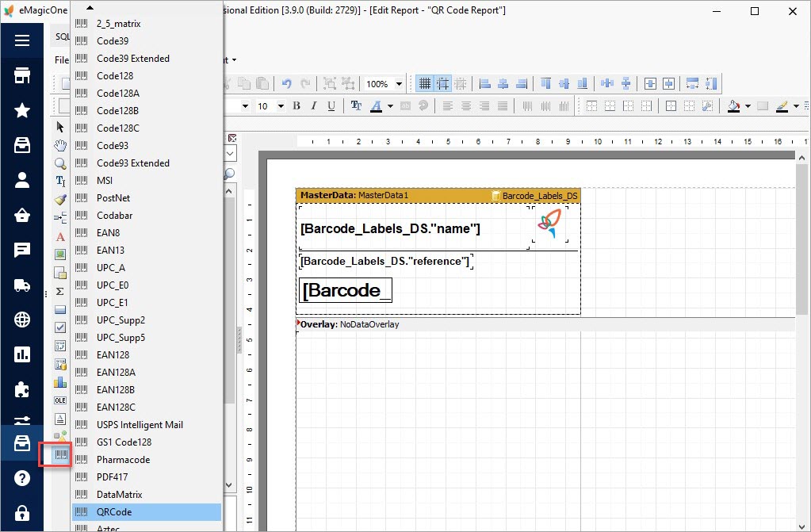Expand the 100% zoom dropdown

click(400, 84)
